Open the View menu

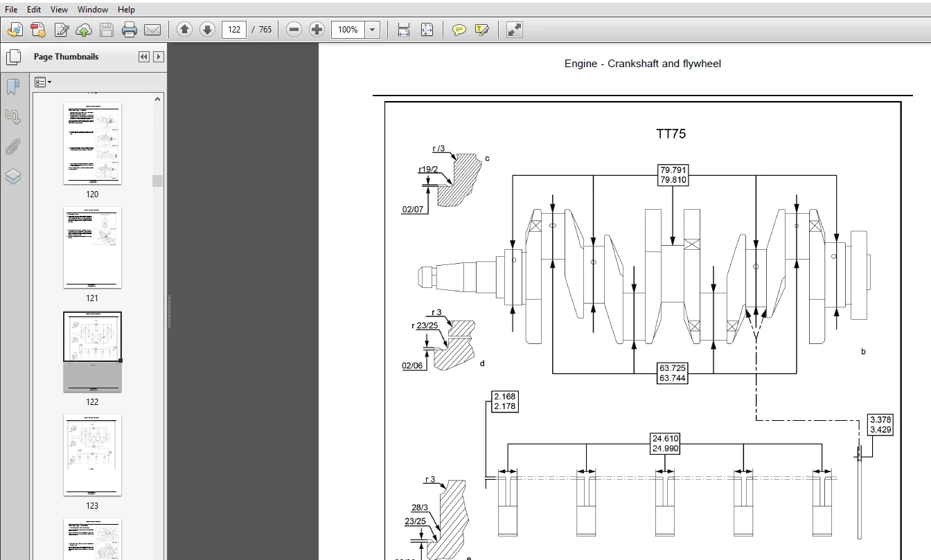point(60,10)
